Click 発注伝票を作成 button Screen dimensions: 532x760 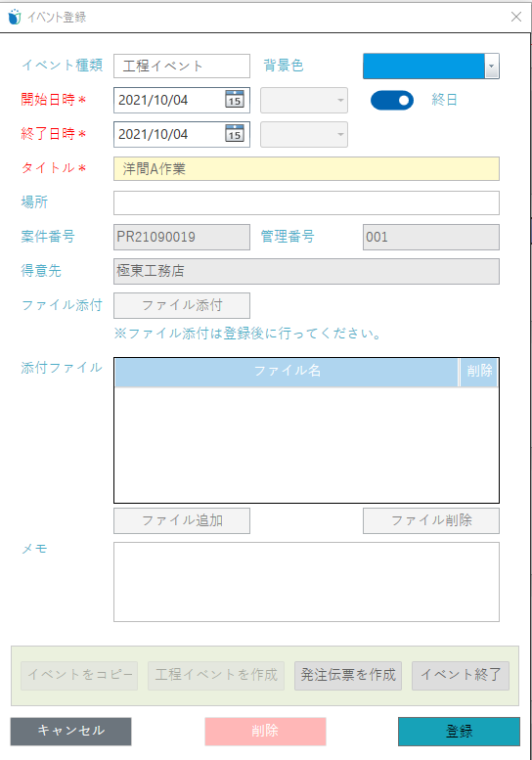pos(348,675)
